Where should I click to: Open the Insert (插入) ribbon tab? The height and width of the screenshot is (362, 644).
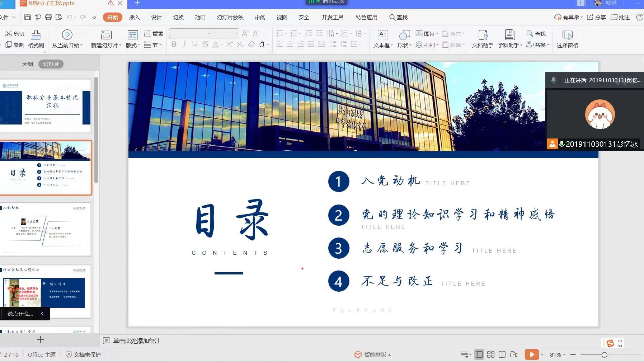pos(134,17)
